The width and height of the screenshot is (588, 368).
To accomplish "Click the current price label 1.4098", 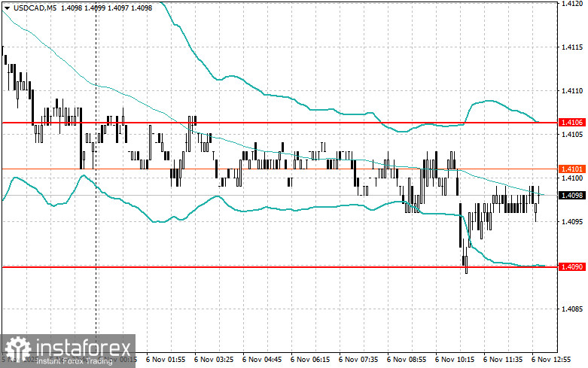I will [572, 195].
